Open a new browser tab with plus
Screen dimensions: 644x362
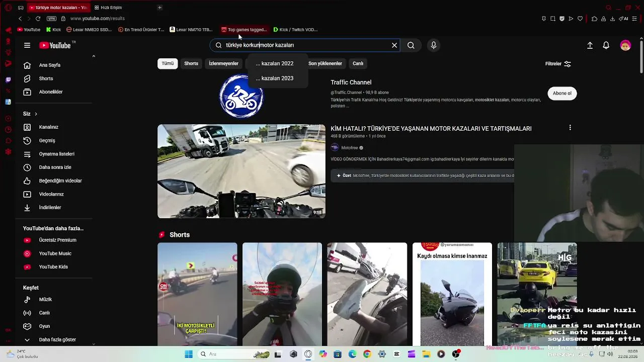[x=159, y=8]
